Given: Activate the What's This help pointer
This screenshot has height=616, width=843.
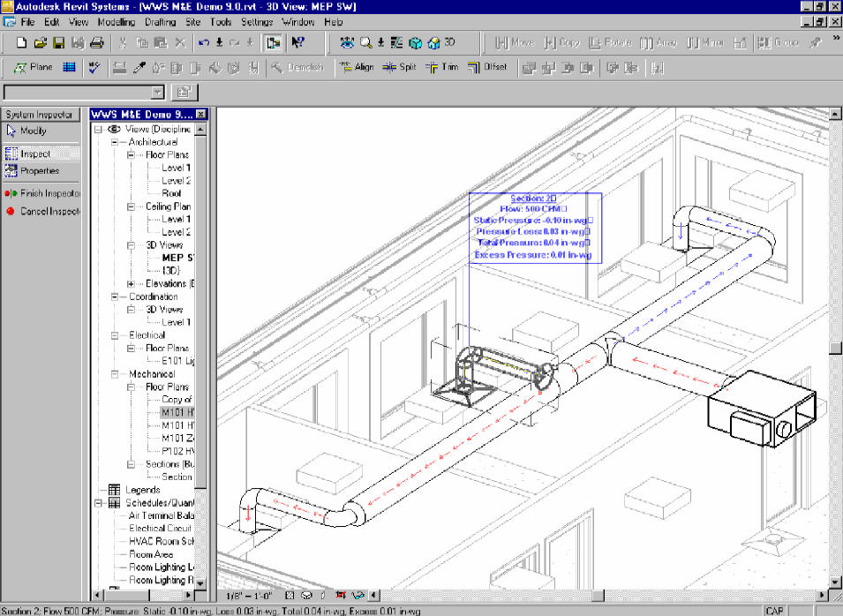Looking at the screenshot, I should click(297, 42).
